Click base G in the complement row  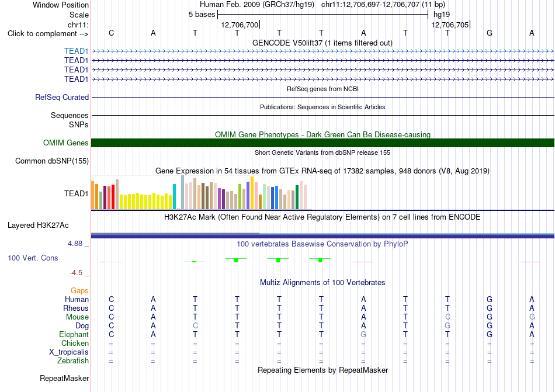tap(490, 33)
